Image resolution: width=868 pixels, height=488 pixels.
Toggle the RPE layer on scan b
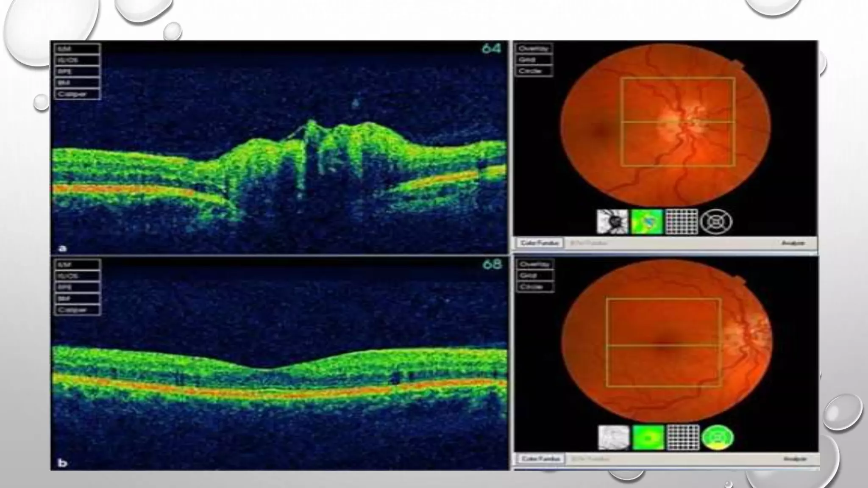point(77,287)
